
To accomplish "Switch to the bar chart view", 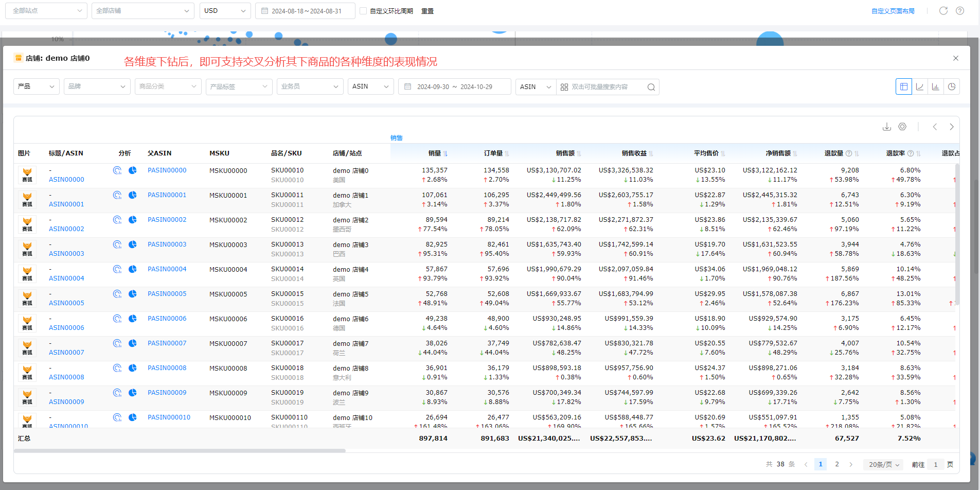I will pos(935,86).
